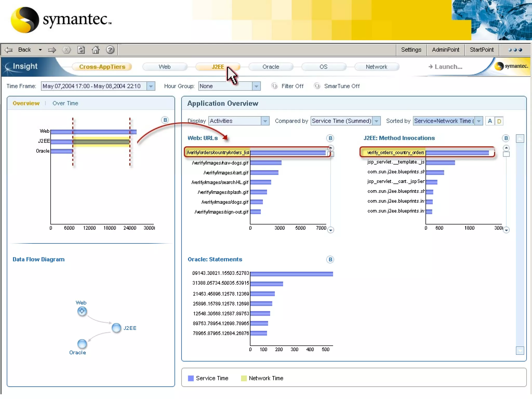The height and width of the screenshot is (399, 532).
Task: Open the Over Time tab
Action: (x=65, y=103)
